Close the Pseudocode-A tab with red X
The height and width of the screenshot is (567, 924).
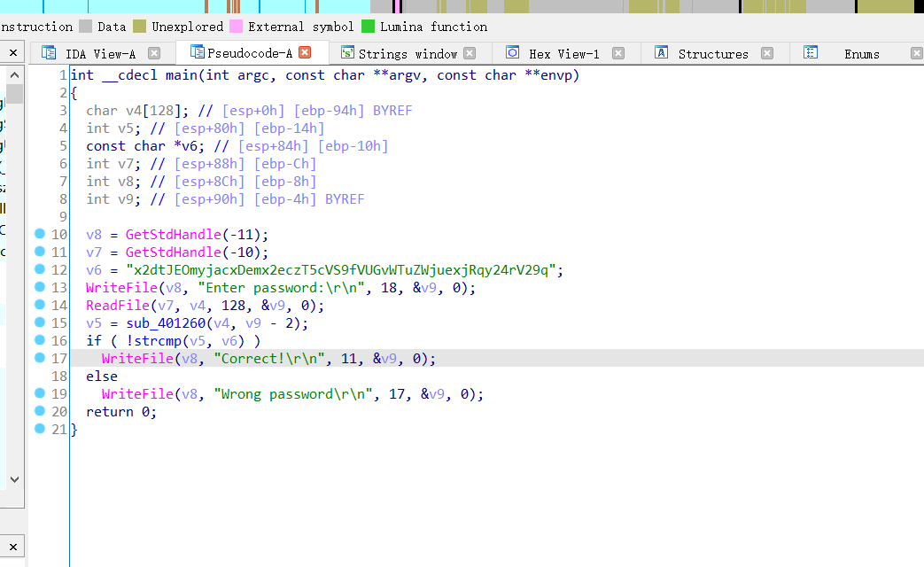point(306,53)
